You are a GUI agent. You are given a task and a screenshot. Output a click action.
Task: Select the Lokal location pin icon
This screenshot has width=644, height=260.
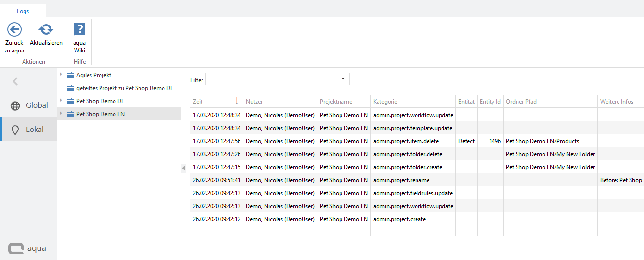[15, 130]
